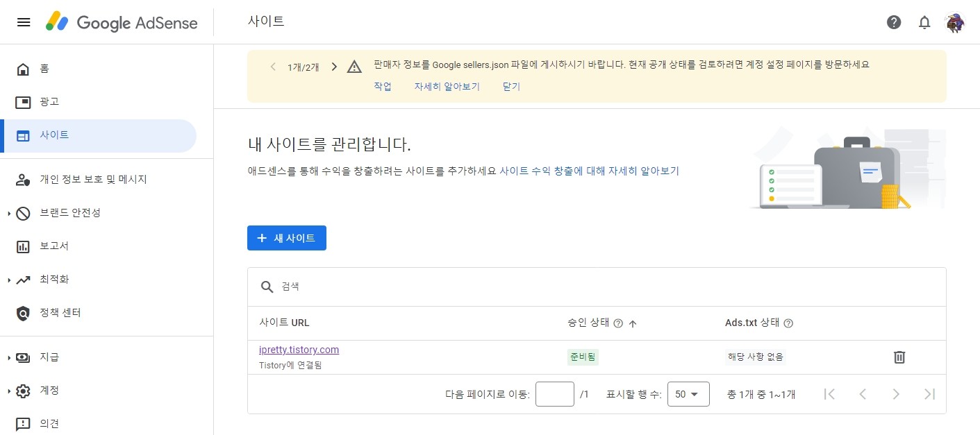Open the rows-per-page 50 dropdown
Screen dimensions: 980x435
coord(688,394)
